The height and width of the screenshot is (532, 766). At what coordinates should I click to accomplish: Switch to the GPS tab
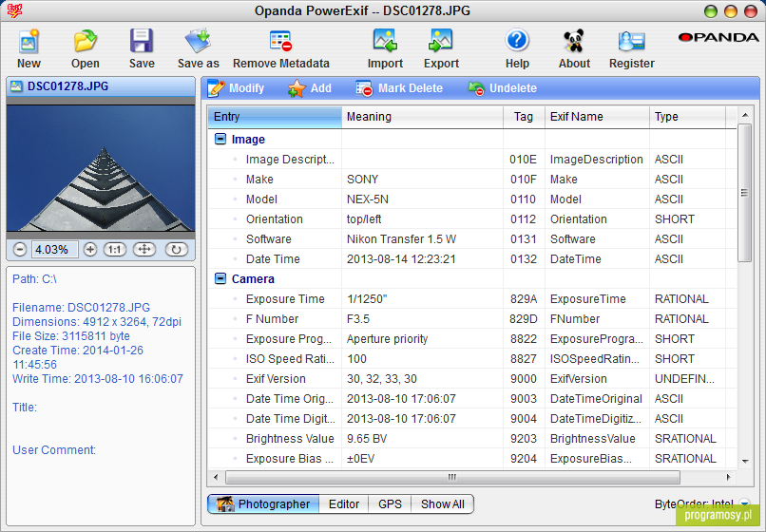point(390,504)
